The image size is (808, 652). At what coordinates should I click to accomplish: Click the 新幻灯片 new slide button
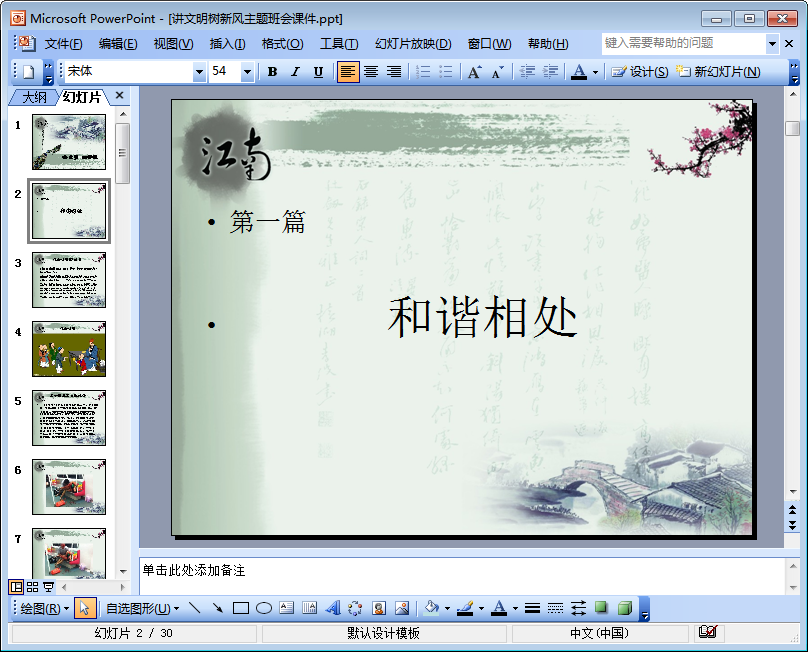pyautogui.click(x=718, y=72)
